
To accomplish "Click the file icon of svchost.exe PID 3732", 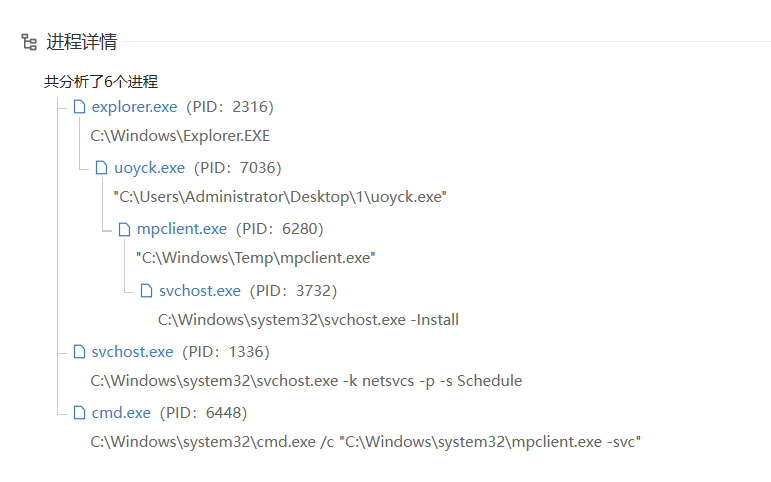I will tap(146, 291).
